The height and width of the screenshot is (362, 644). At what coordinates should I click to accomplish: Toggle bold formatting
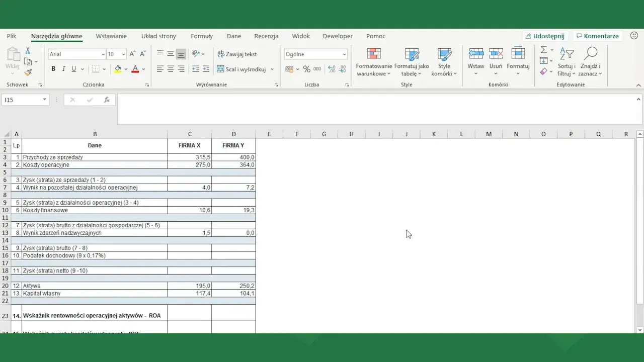coord(53,69)
